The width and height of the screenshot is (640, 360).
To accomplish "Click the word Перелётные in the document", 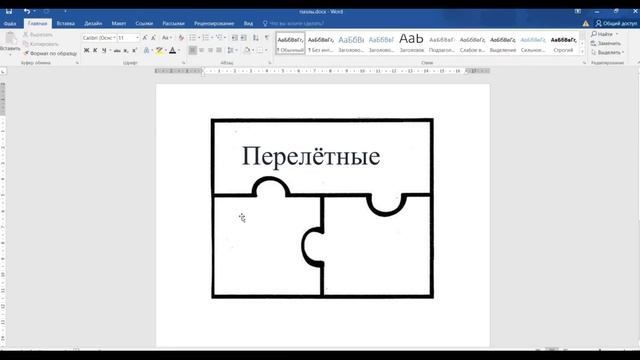I will pyautogui.click(x=311, y=156).
